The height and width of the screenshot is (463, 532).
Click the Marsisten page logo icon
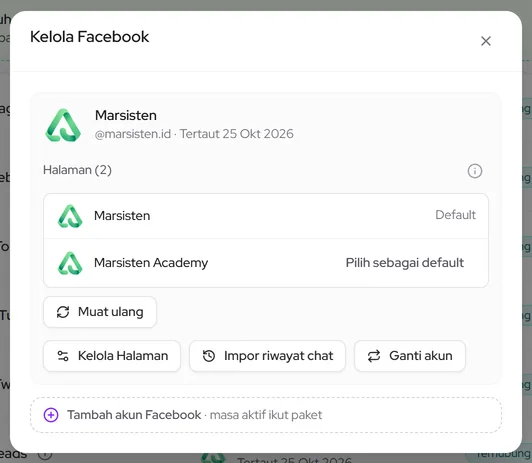pos(70,216)
